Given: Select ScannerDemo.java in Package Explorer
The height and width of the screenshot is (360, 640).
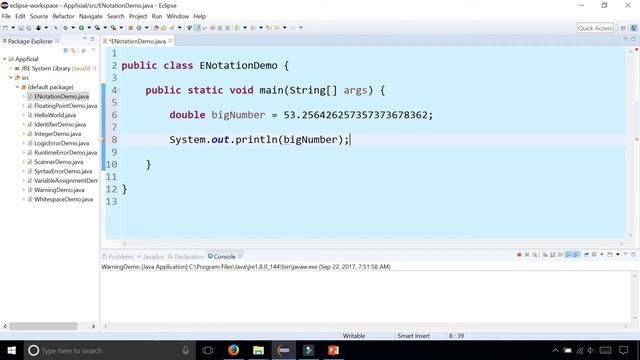Looking at the screenshot, I should (58, 162).
